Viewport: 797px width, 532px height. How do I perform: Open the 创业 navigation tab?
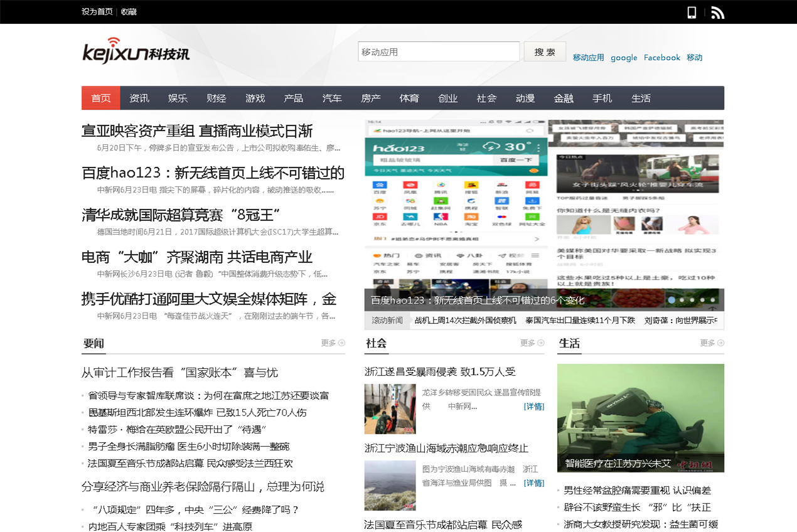[448, 98]
